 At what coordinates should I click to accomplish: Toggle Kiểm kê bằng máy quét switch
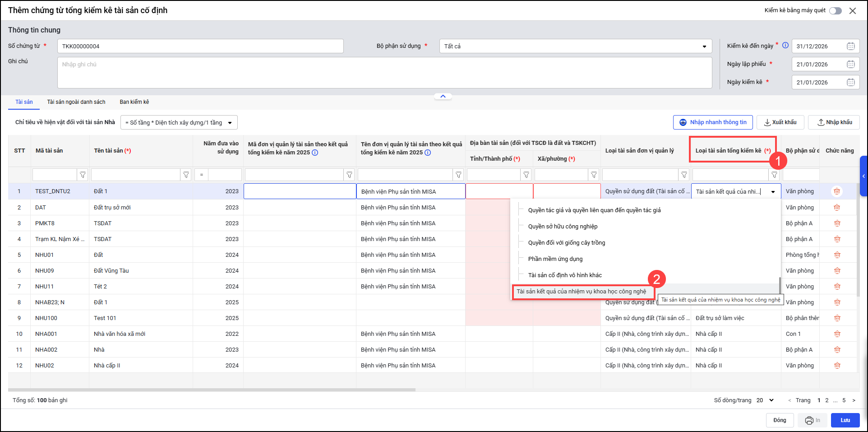(x=835, y=11)
